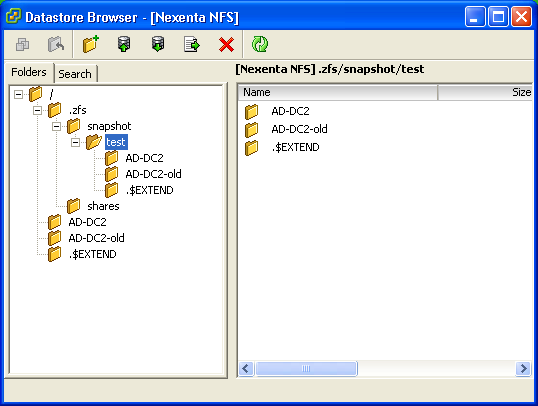The image size is (538, 406).
Task: Select AD-DC2-old in the file list
Action: pos(299,129)
